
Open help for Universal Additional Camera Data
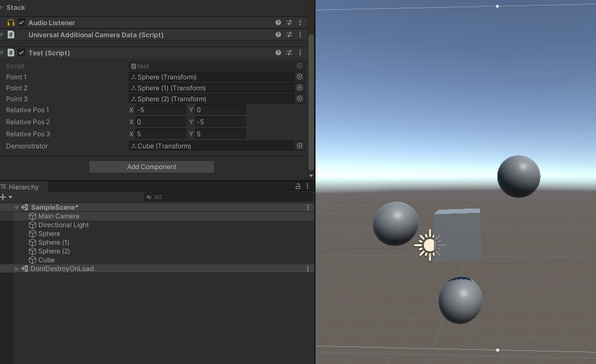point(278,34)
